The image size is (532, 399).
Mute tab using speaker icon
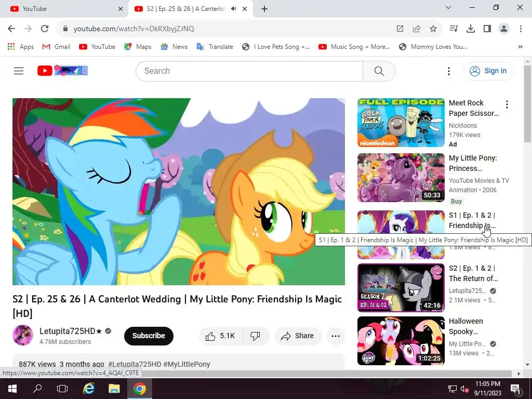click(233, 9)
